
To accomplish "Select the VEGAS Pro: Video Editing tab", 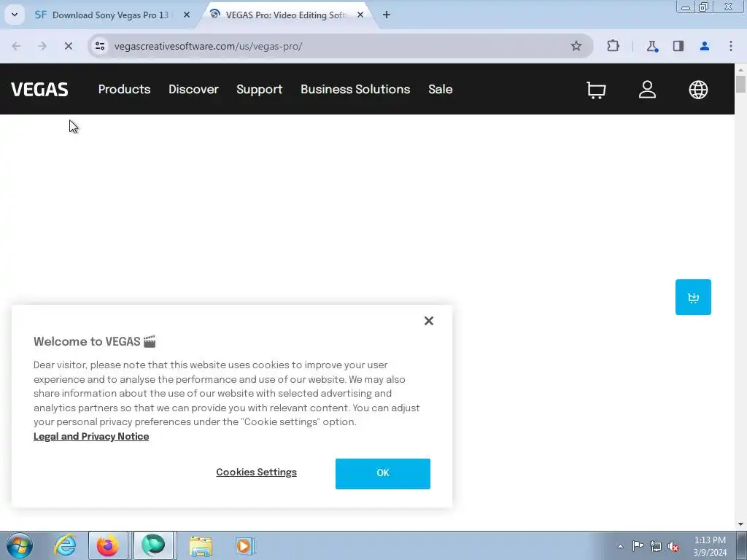I will point(286,15).
